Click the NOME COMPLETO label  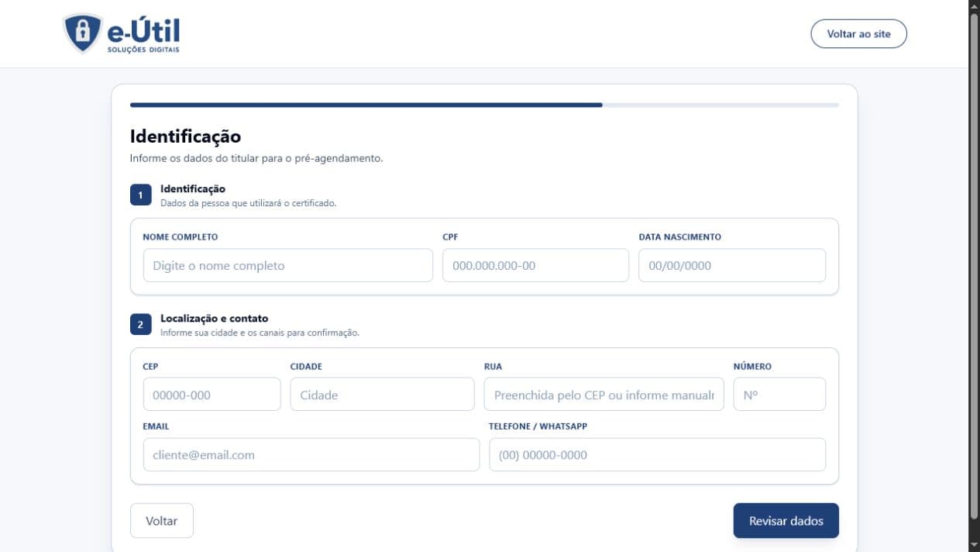pyautogui.click(x=181, y=237)
